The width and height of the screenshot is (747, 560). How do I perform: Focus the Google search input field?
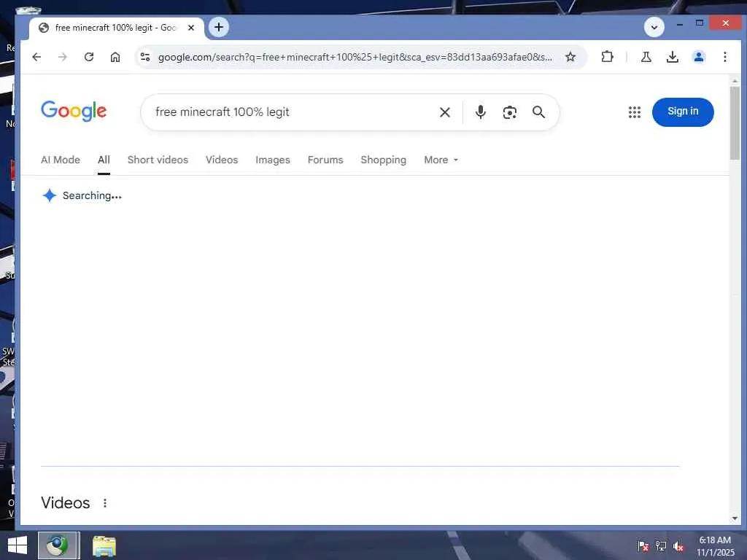[x=290, y=112]
